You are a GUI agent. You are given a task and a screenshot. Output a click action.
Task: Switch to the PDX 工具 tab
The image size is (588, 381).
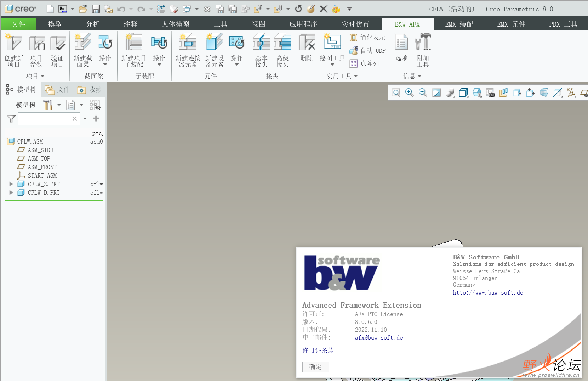coord(563,24)
